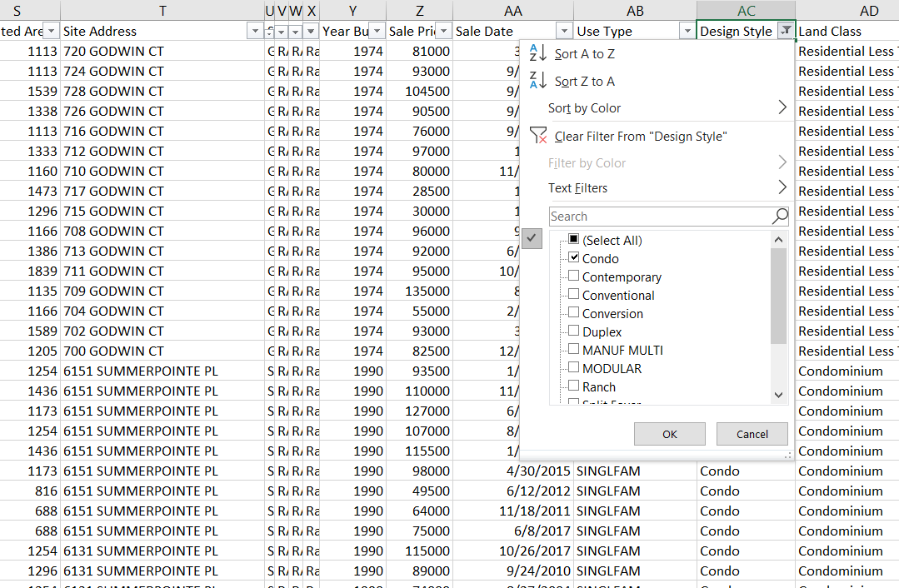
Task: Select sale date 9/24/2010 cell
Action: coord(513,571)
